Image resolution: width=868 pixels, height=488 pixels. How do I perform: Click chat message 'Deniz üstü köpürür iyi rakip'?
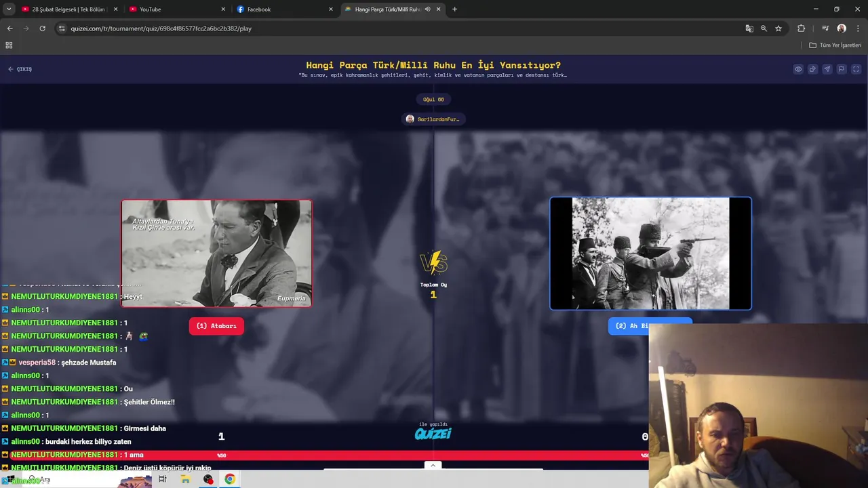pos(167,468)
